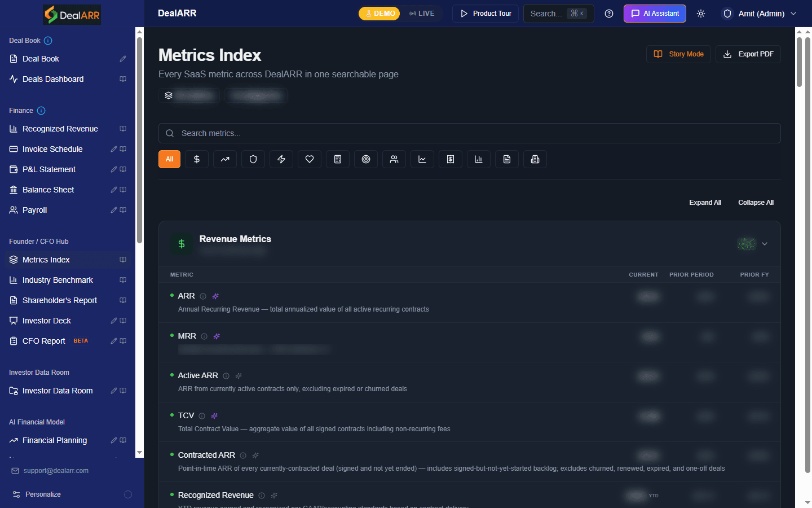Click the pencil edit icon beside Deal Book

pos(123,59)
